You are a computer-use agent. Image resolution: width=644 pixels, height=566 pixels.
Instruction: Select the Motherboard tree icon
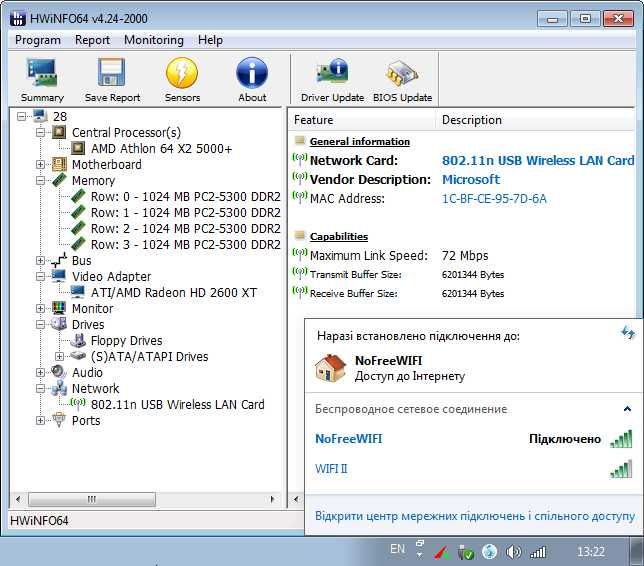click(x=59, y=164)
